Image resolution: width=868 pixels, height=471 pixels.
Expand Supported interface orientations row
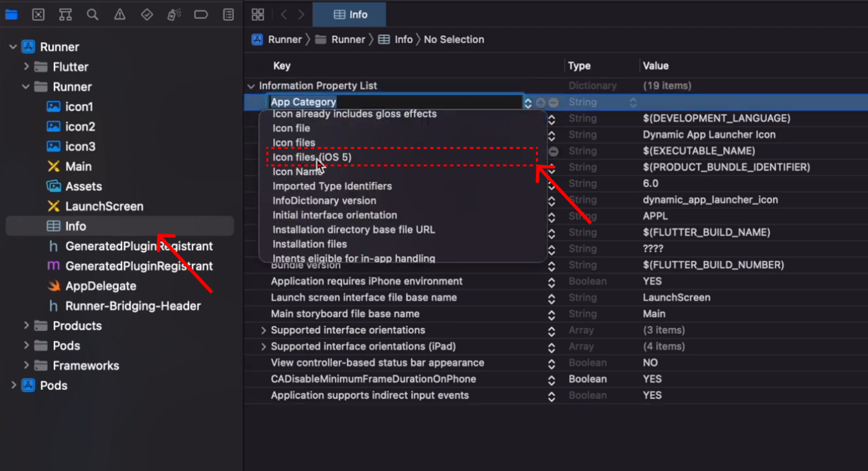tap(263, 330)
